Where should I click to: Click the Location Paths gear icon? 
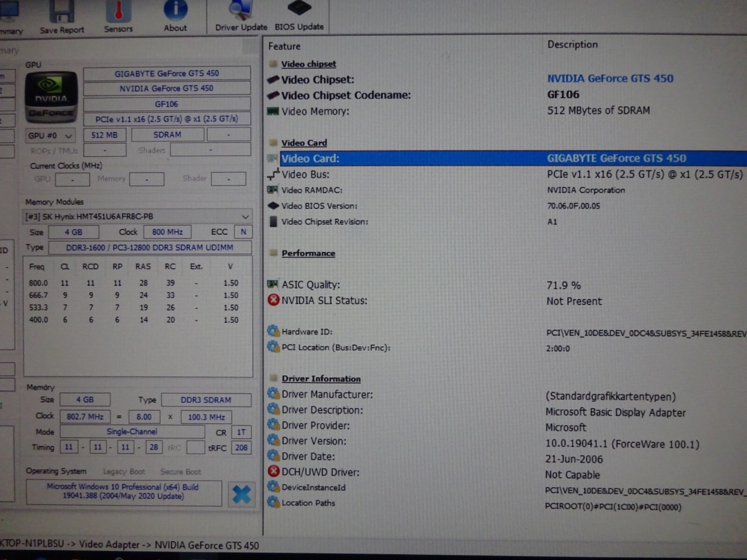point(273,502)
